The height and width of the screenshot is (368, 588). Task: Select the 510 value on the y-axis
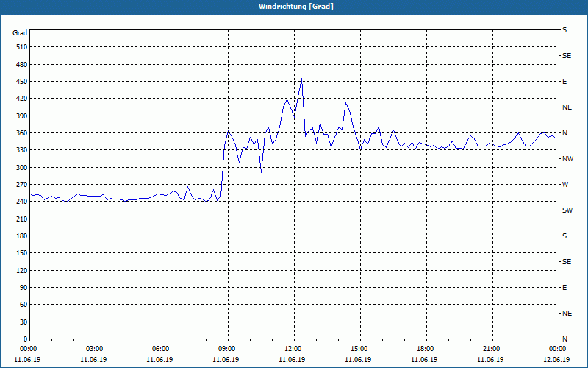[22, 47]
